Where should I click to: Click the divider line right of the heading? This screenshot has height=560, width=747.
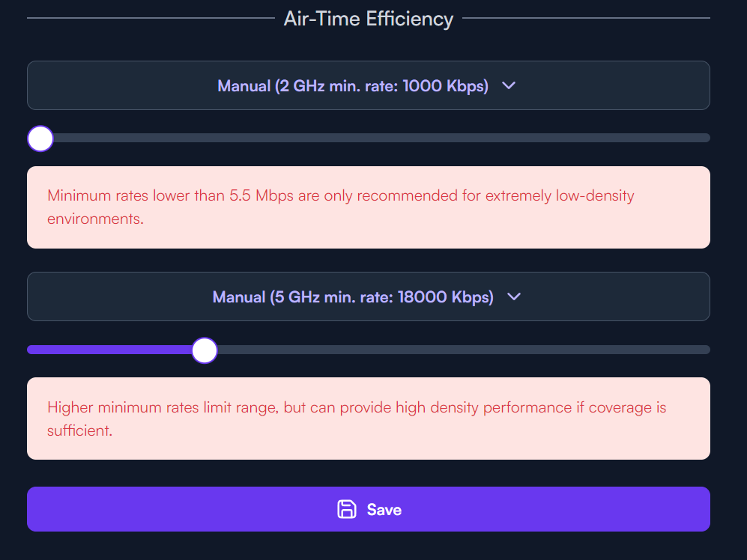pos(586,18)
